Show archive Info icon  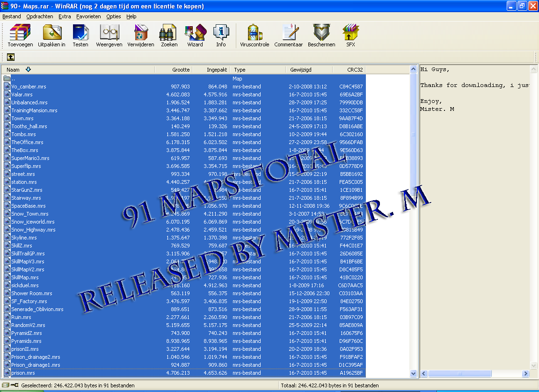pyautogui.click(x=221, y=32)
